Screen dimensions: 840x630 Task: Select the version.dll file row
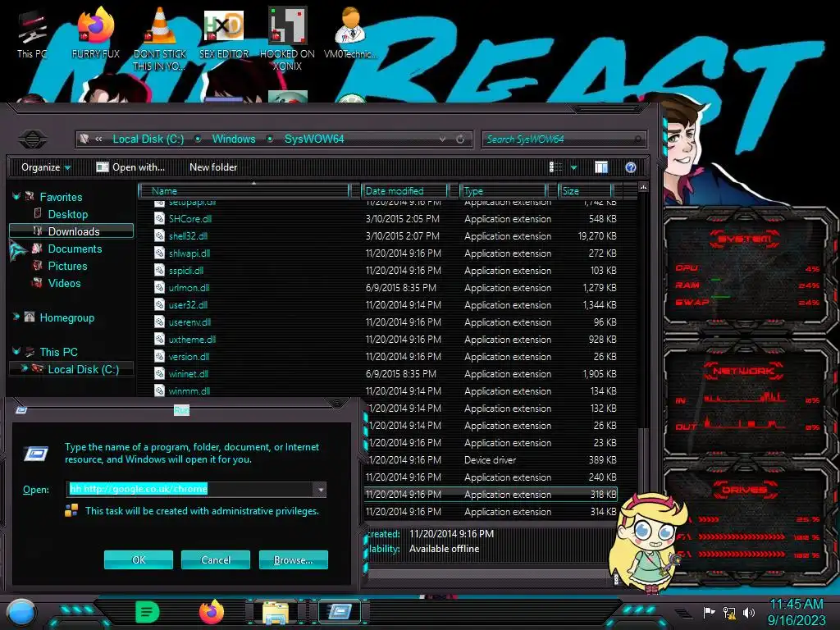[386, 357]
